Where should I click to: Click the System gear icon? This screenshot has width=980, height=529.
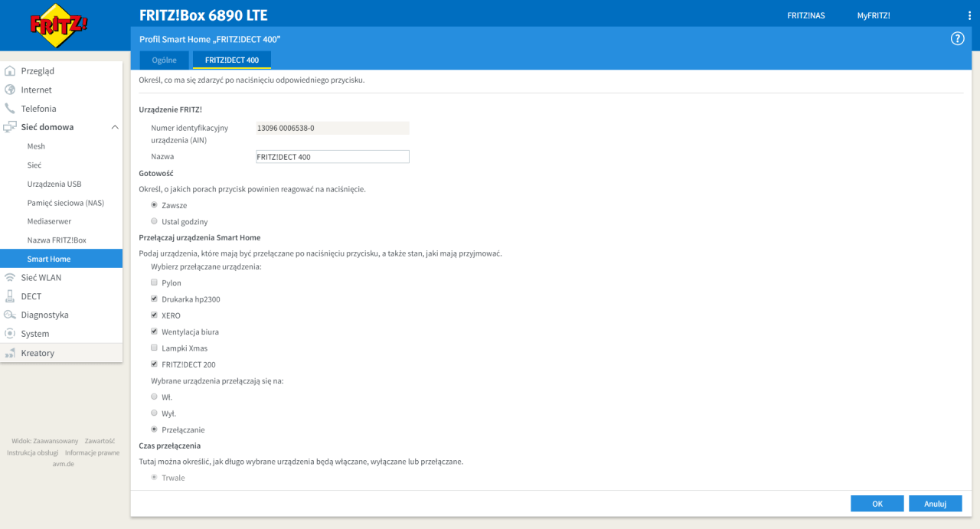click(x=10, y=334)
